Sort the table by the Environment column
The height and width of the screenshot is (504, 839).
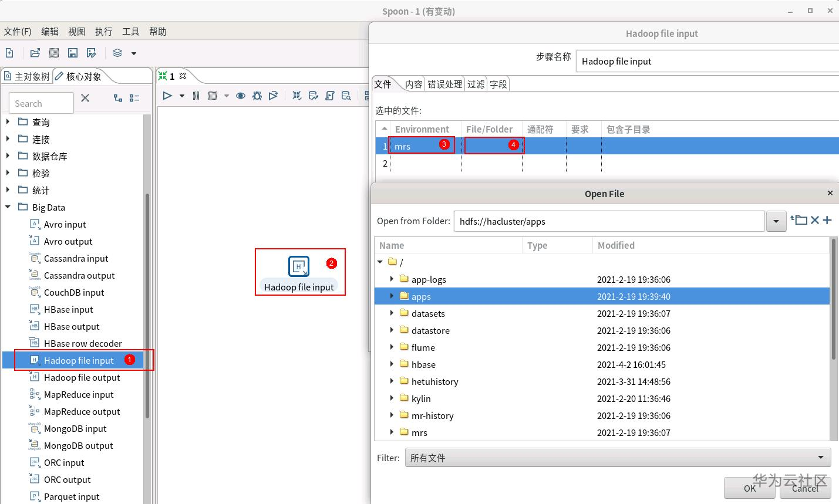click(422, 129)
